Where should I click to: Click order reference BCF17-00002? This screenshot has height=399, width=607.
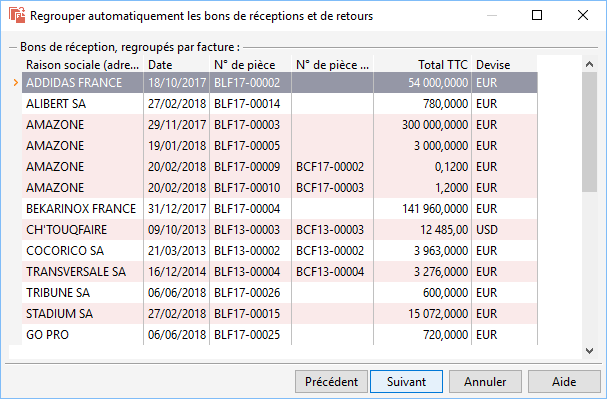coord(330,166)
